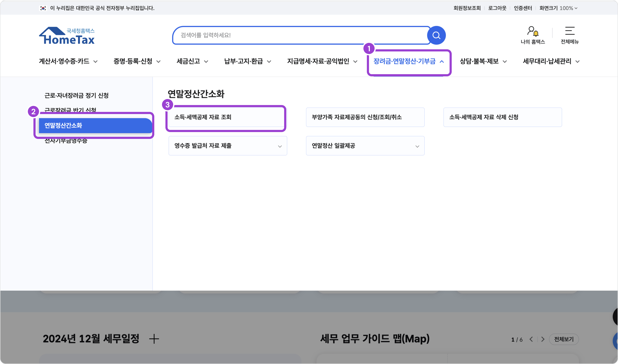
Task: Click the HomeTax logo
Action: pyautogui.click(x=67, y=36)
